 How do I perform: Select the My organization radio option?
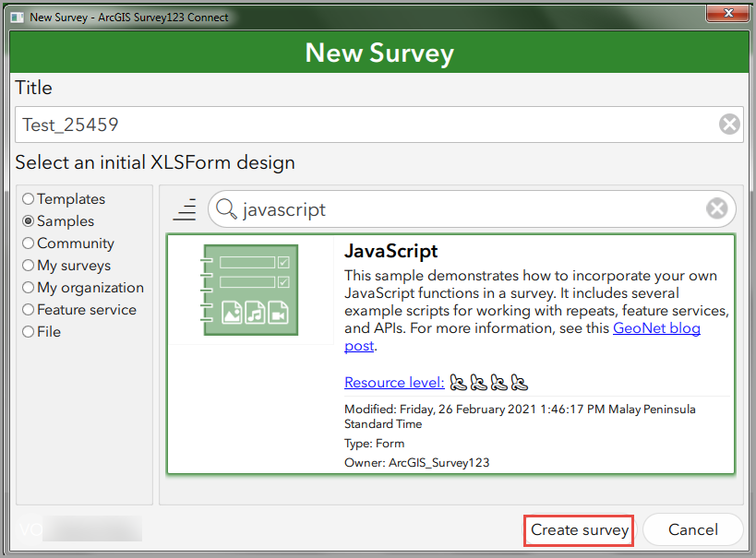tap(83, 288)
